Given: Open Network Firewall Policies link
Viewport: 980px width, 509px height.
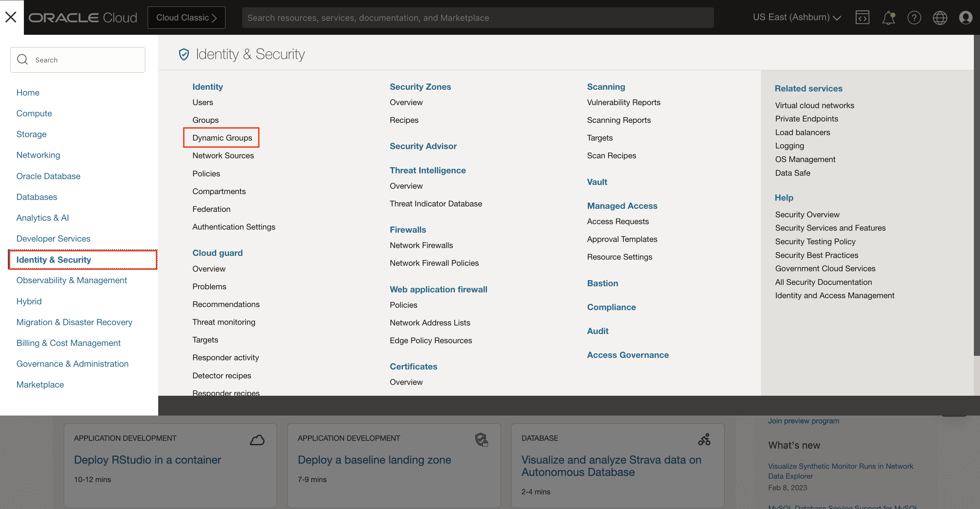Looking at the screenshot, I should (x=434, y=263).
